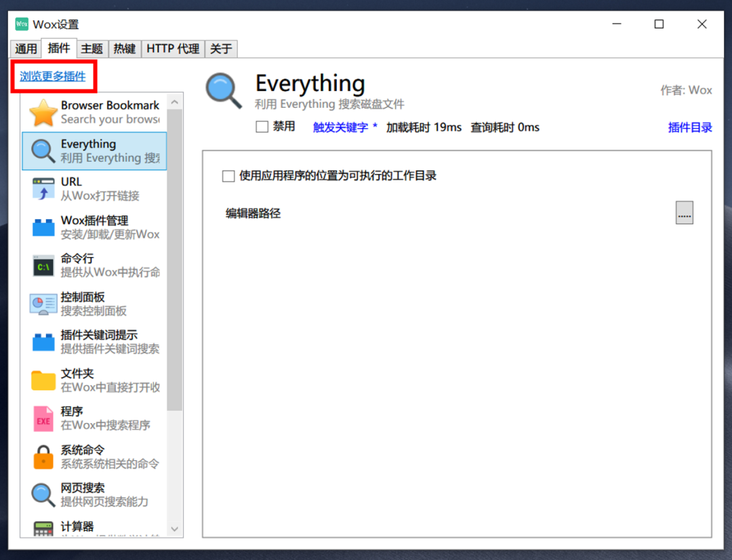This screenshot has width=732, height=560.
Task: Enable 使用应用程序的位置为可执行的工作目录 checkbox
Action: pos(228,176)
